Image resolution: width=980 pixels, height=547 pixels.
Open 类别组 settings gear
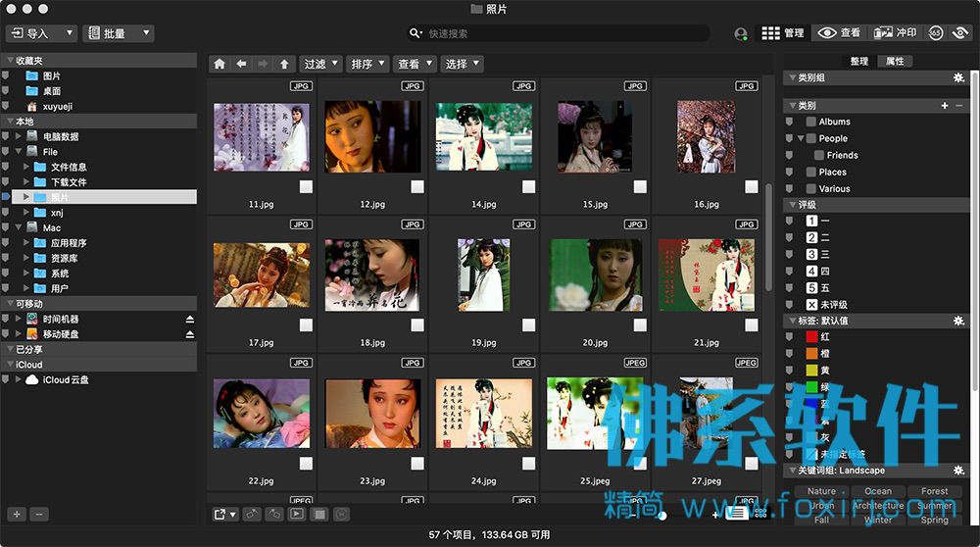pyautogui.click(x=958, y=77)
